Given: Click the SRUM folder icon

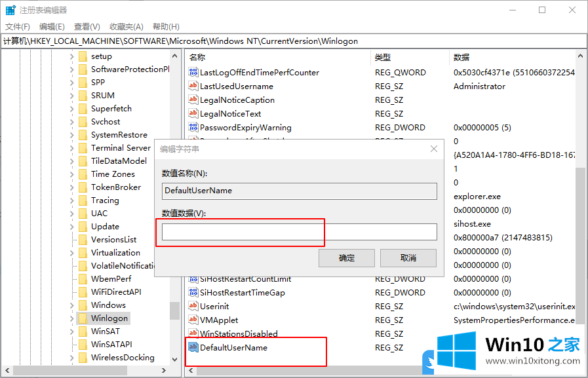Looking at the screenshot, I should coord(83,96).
